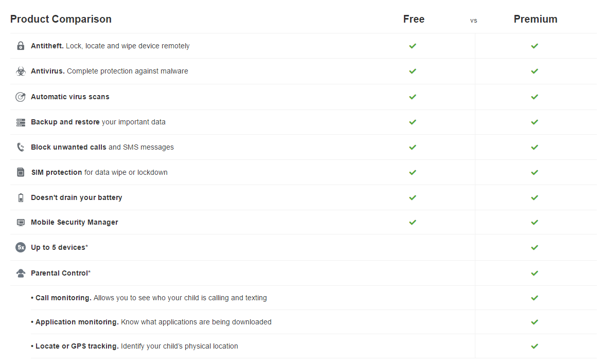Click the Mobile Security Manager monitor icon
Viewport: 603px width, 364px height.
(21, 223)
